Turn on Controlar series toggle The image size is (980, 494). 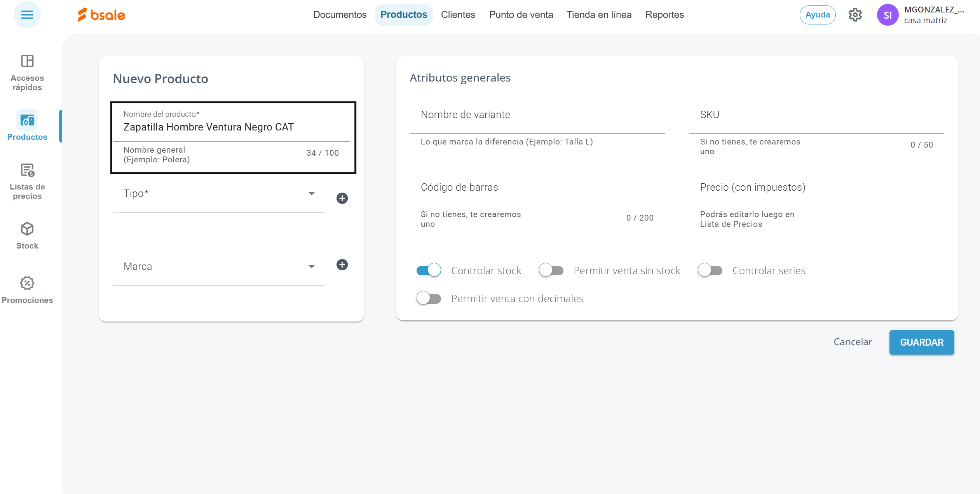(x=710, y=270)
